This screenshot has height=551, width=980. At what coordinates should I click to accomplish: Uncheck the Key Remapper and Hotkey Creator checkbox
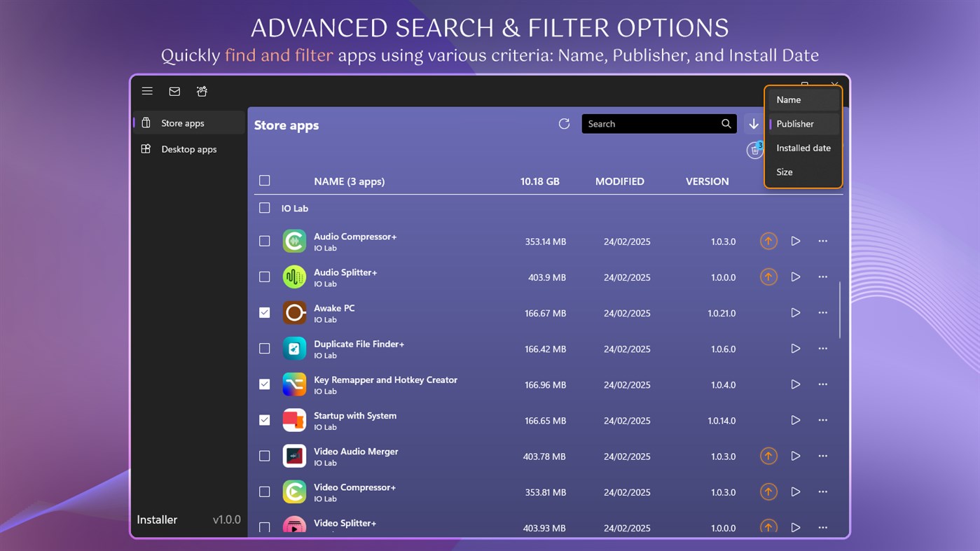point(265,384)
